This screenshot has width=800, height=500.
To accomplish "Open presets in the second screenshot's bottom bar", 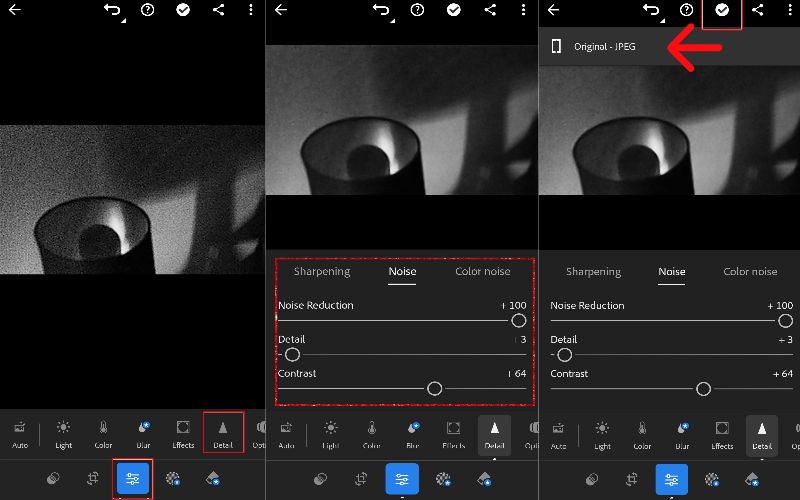I will pos(320,479).
